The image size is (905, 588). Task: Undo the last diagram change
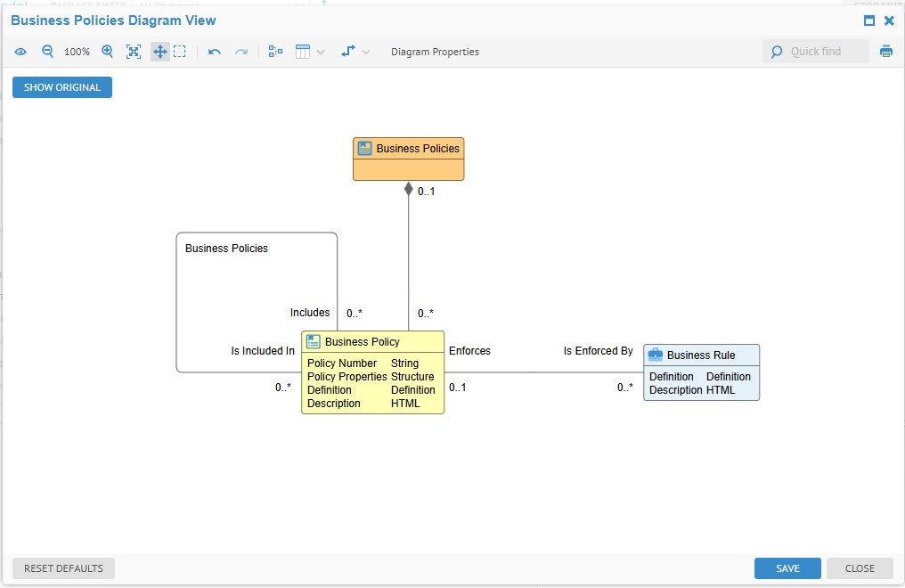tap(215, 52)
